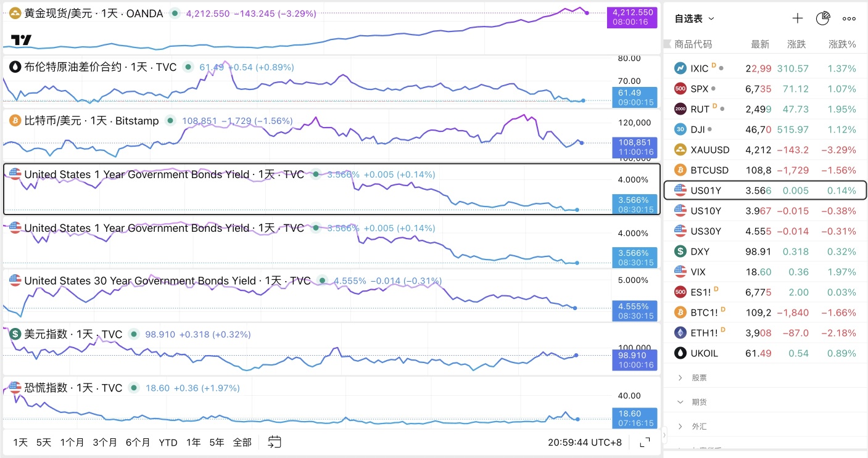Screen dimensions: 868x458
Task: Click the add symbol plus icon
Action: coord(798,18)
